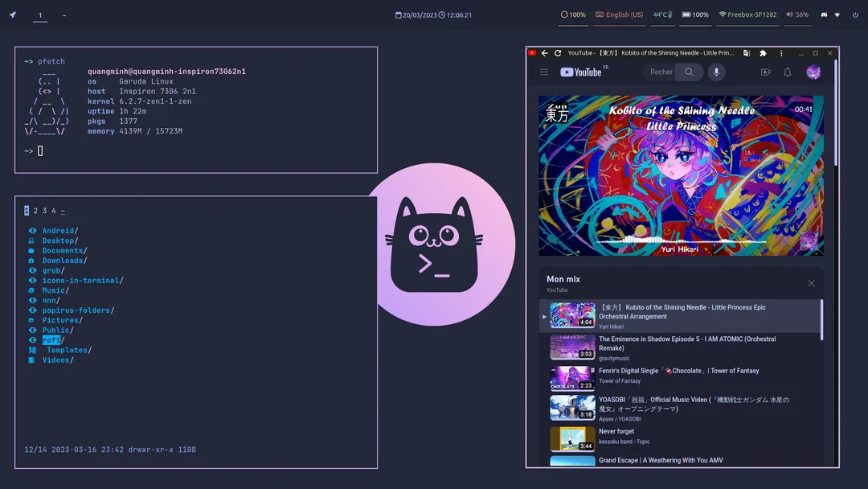Open the browser extensions puzzle icon
868x489 pixels.
pyautogui.click(x=763, y=54)
